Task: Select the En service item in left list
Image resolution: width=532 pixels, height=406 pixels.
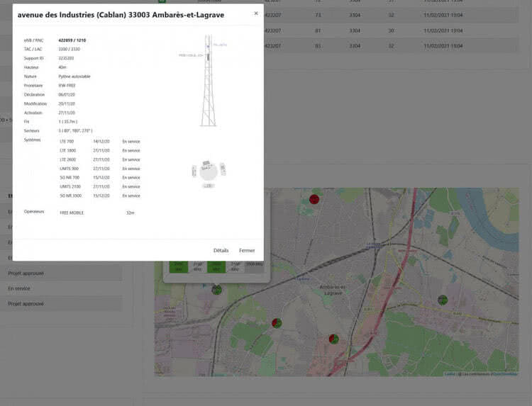Action: point(19,288)
